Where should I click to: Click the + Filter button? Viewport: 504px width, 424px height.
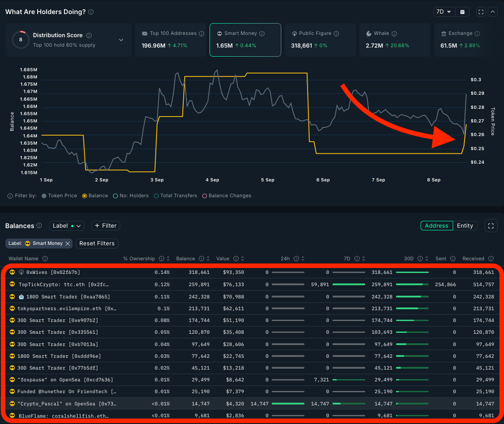click(106, 226)
